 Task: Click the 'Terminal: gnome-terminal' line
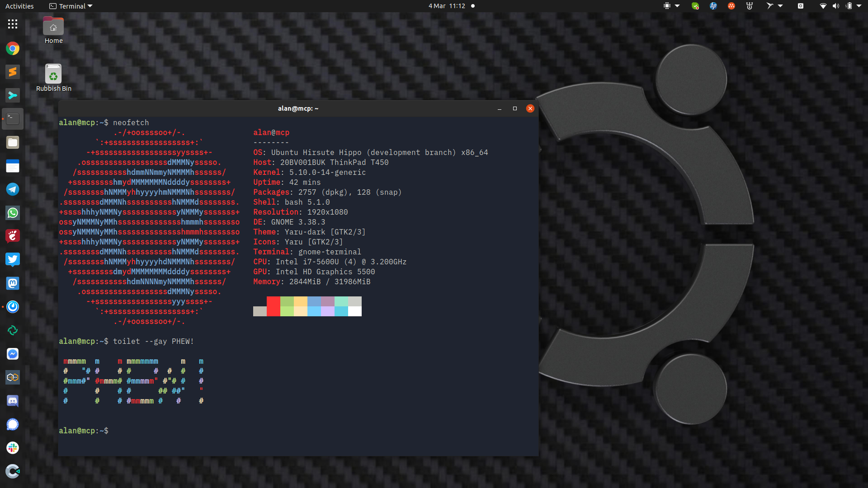(x=307, y=252)
